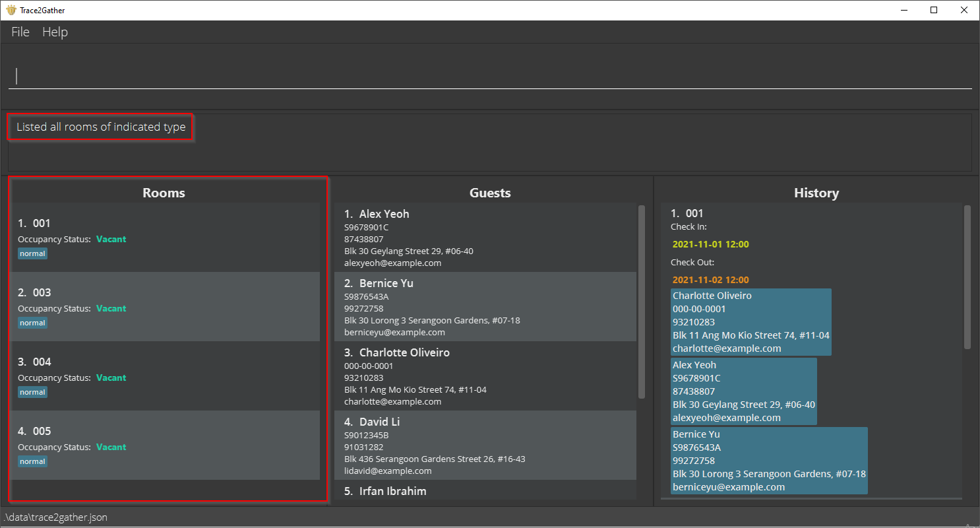The height and width of the screenshot is (528, 980).
Task: Open the Help menu
Action: (x=55, y=32)
